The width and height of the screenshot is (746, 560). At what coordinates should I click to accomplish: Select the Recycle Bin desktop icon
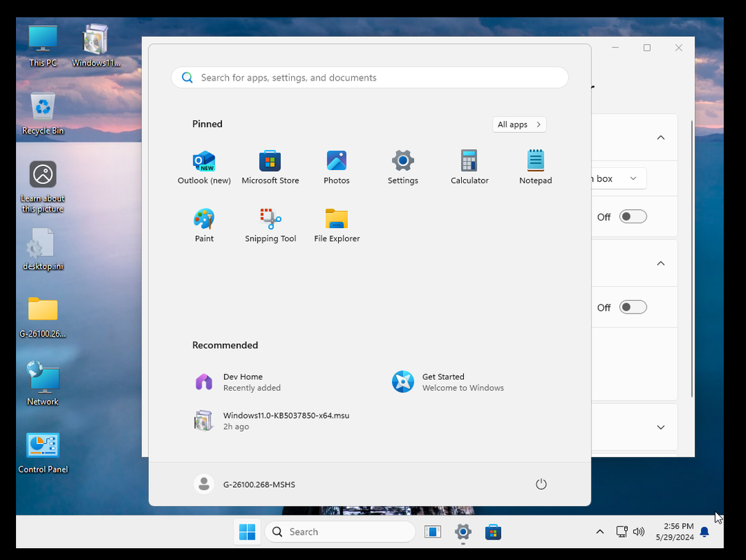point(43,113)
